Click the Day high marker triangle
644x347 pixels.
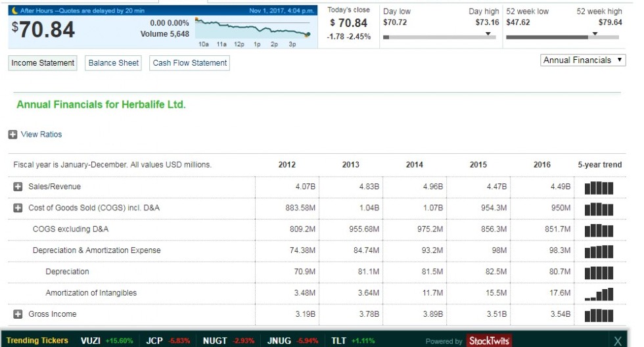point(488,34)
